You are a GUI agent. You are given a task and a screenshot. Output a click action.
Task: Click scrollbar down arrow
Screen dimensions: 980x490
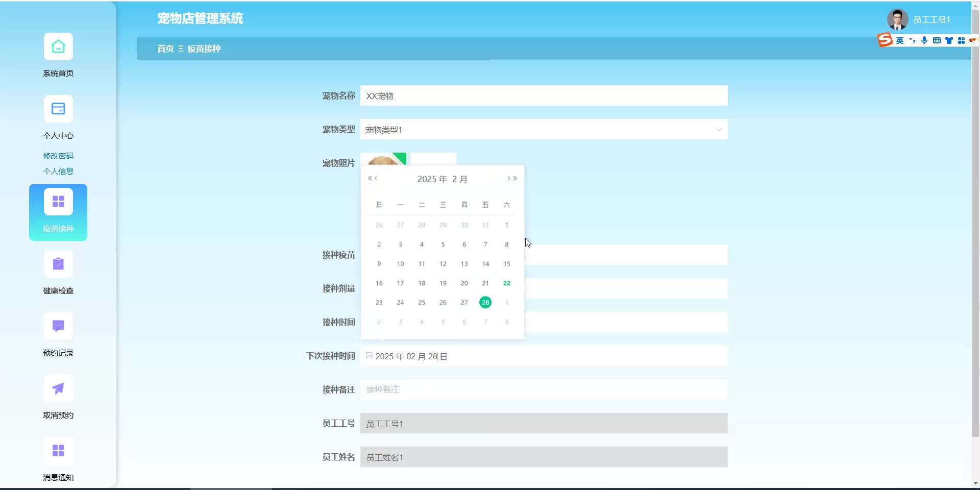tap(975, 483)
